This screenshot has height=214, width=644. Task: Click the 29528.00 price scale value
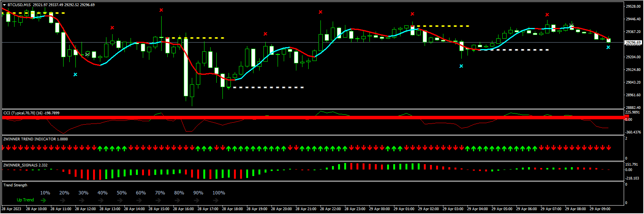point(633,7)
